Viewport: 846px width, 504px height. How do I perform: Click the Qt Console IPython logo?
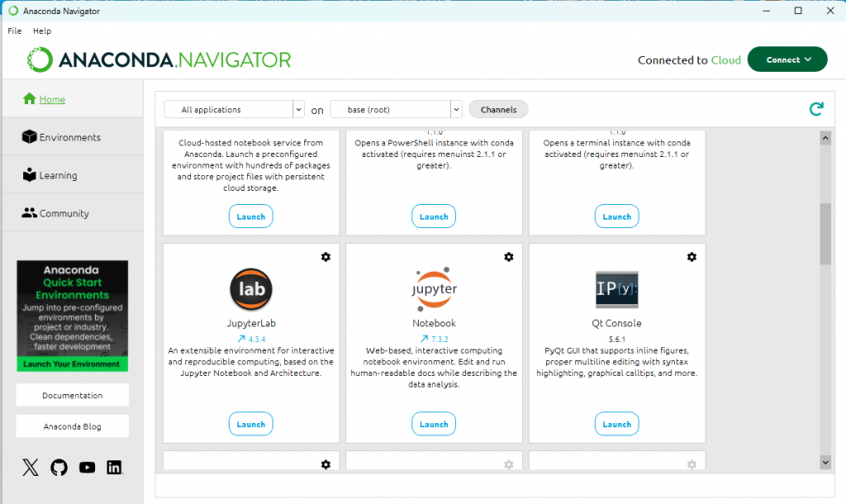[x=616, y=289]
